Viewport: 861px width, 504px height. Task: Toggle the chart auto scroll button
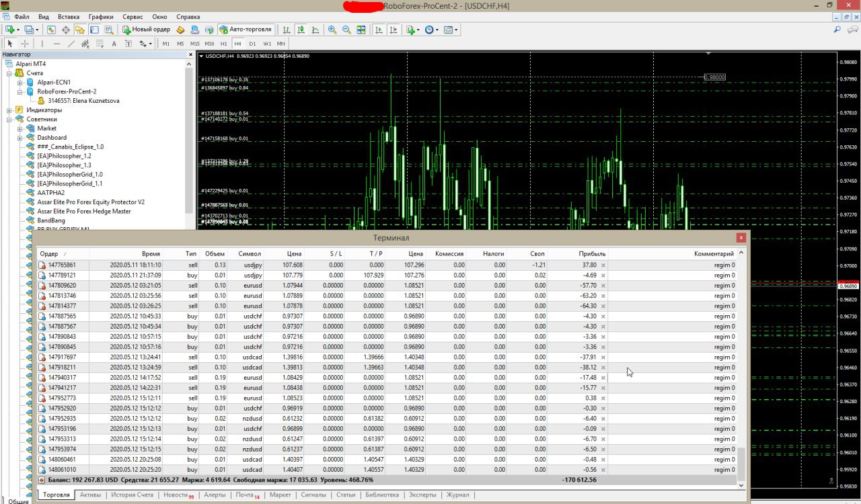[379, 30]
